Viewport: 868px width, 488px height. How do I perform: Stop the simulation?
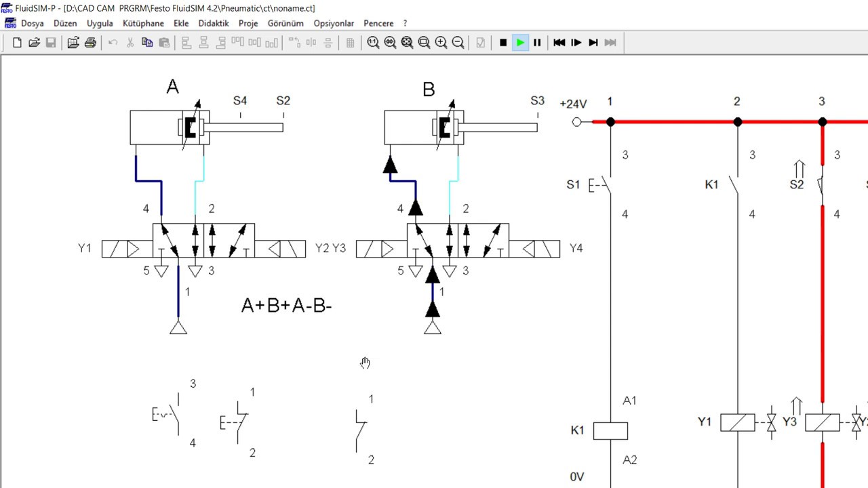pyautogui.click(x=503, y=42)
